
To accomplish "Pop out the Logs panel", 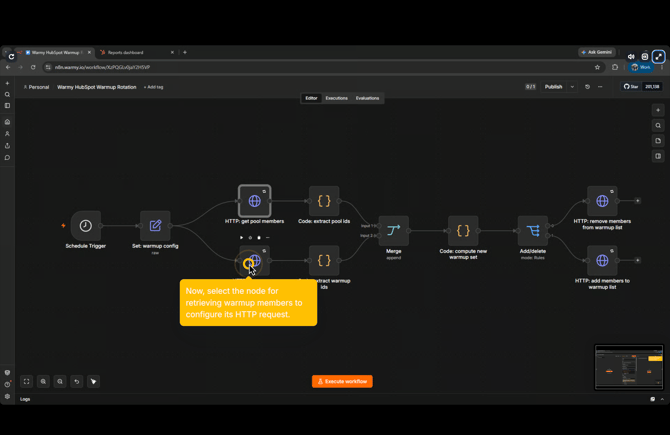I will coord(652,399).
